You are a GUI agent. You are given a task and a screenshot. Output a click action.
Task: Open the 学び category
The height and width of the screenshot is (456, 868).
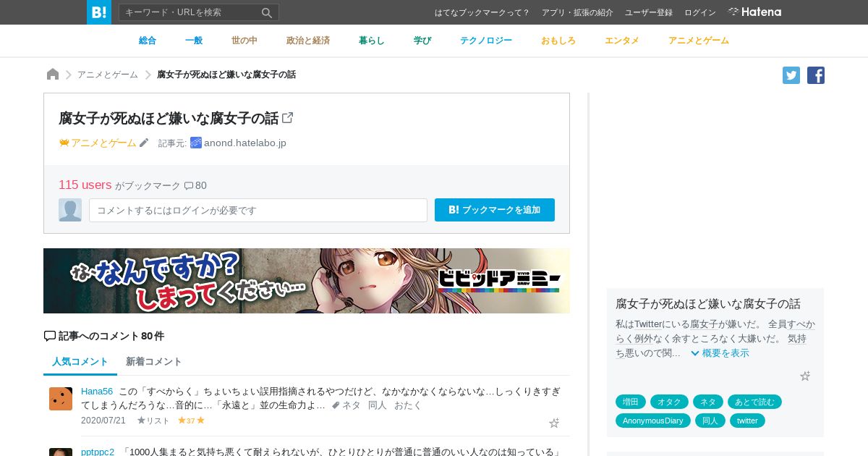[x=422, y=41]
